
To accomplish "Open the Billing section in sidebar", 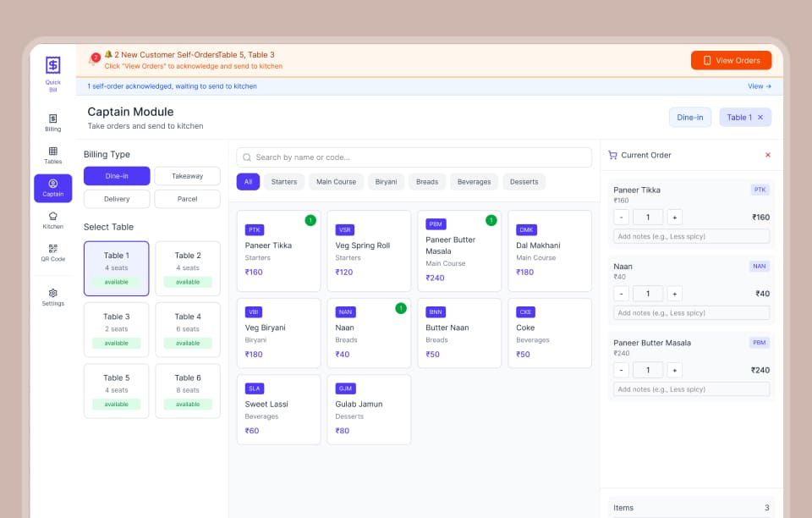I will coord(52,123).
